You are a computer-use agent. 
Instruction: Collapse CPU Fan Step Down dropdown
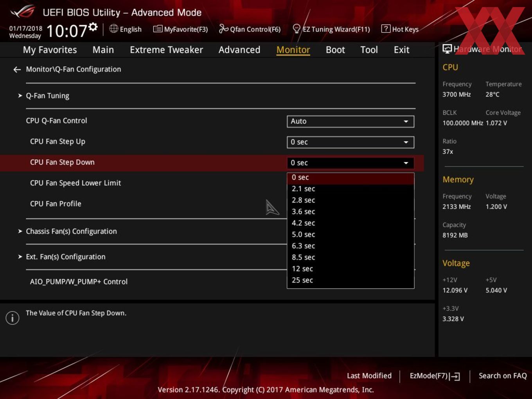[350, 163]
